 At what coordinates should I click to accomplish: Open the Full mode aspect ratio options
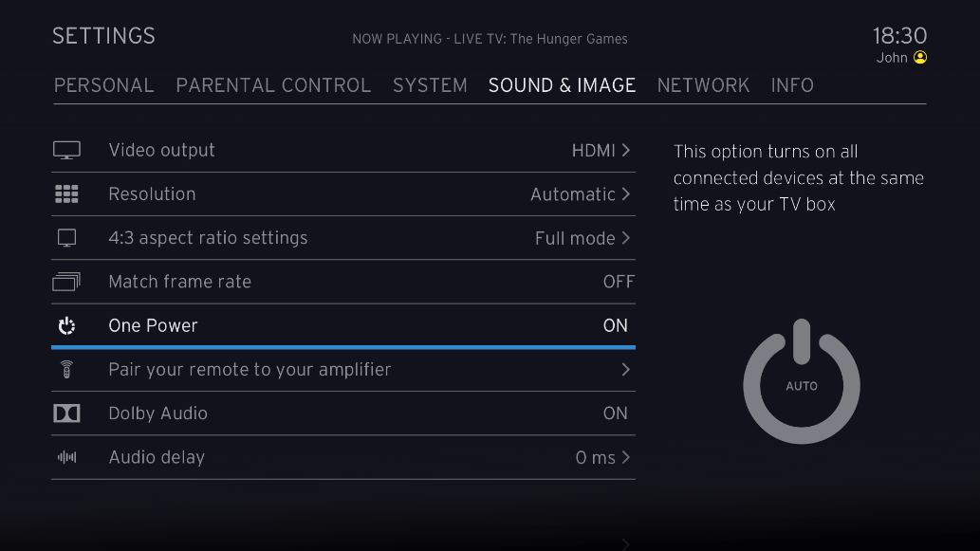click(582, 238)
